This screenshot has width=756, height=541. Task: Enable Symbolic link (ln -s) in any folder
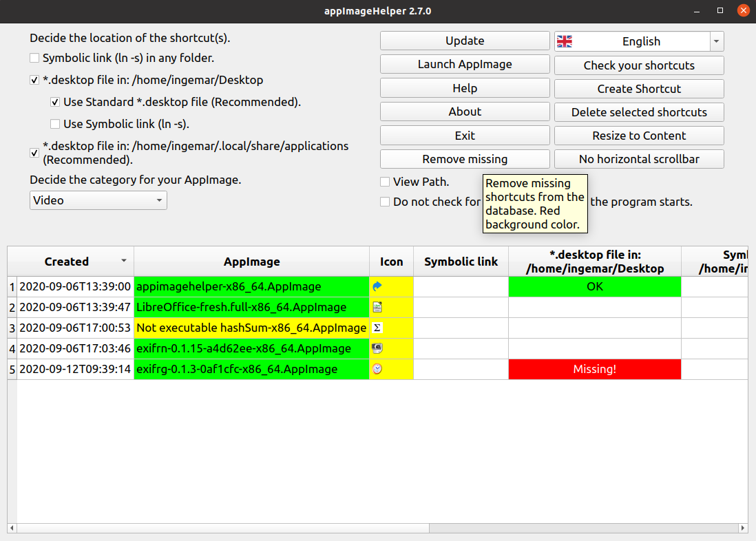coord(34,58)
